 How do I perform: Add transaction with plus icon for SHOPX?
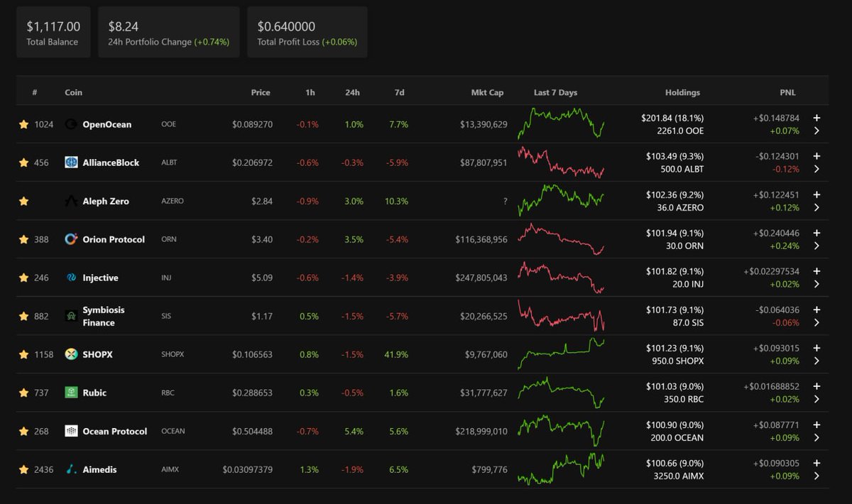pyautogui.click(x=816, y=348)
